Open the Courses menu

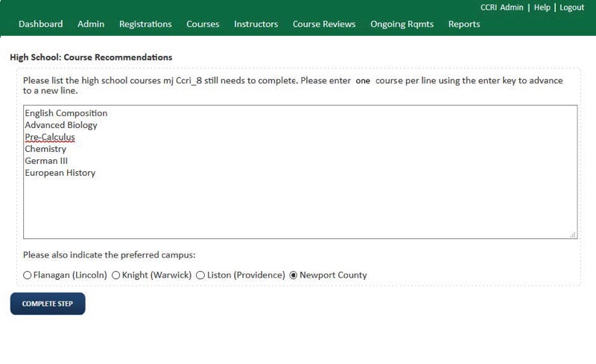pos(203,24)
